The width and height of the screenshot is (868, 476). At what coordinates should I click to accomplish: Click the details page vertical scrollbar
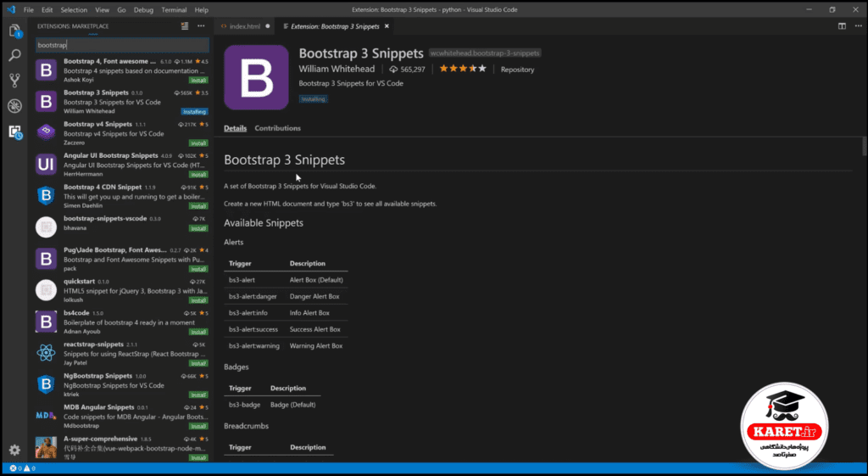(x=864, y=146)
